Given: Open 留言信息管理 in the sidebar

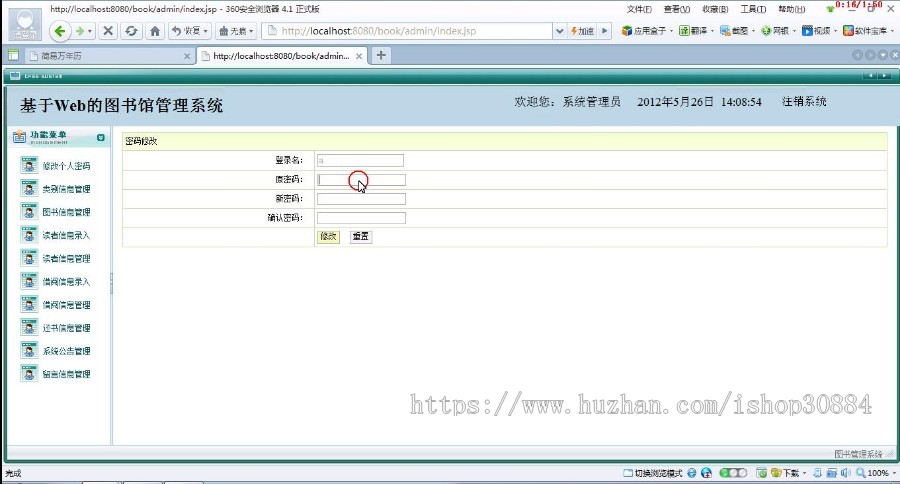Looking at the screenshot, I should coord(56,374).
